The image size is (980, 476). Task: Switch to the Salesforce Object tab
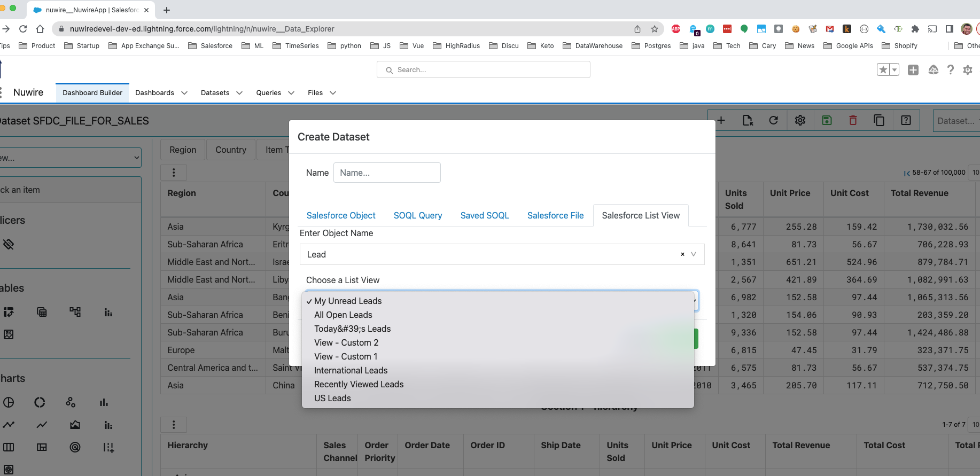point(341,215)
